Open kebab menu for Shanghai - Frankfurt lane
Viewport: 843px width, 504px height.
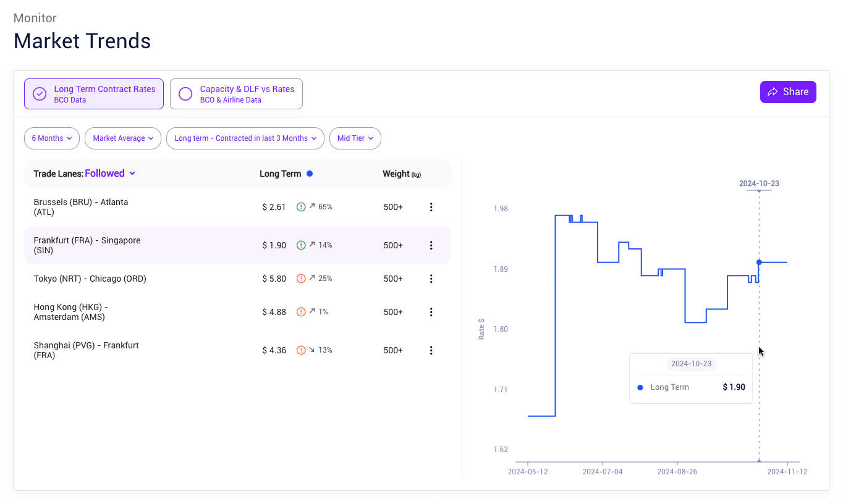coord(431,350)
